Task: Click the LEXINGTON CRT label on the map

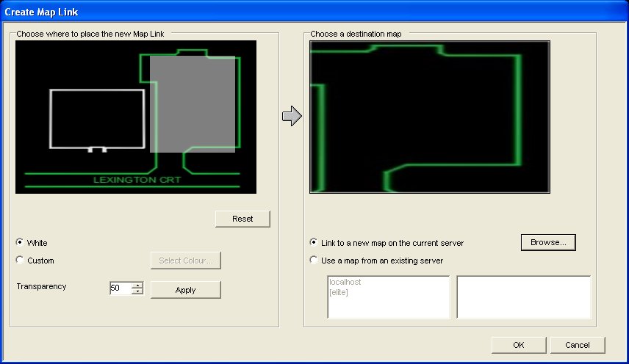Action: pyautogui.click(x=137, y=180)
